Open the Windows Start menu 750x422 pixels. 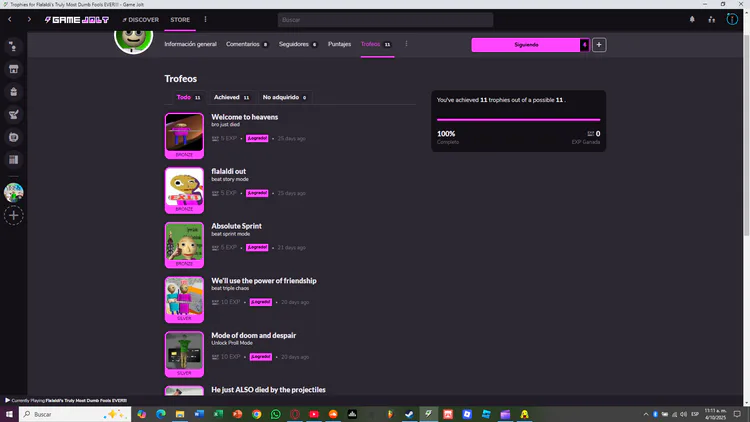pyautogui.click(x=9, y=414)
